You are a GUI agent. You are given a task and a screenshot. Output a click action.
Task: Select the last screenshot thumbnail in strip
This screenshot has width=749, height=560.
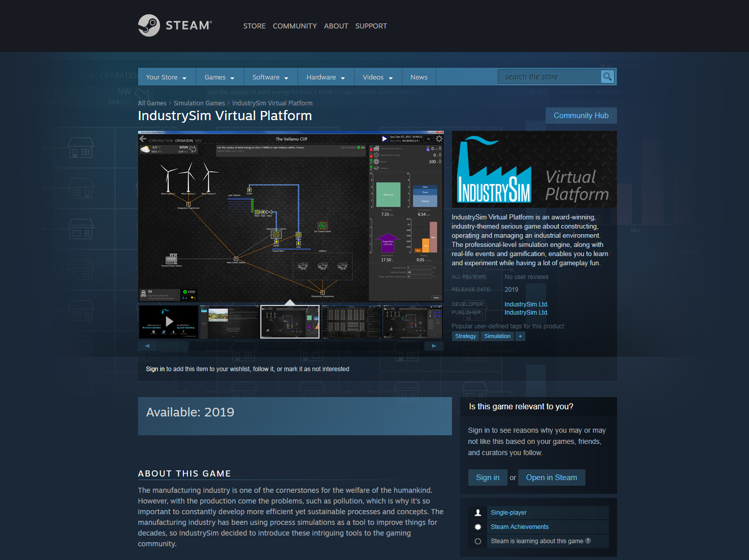coord(413,322)
